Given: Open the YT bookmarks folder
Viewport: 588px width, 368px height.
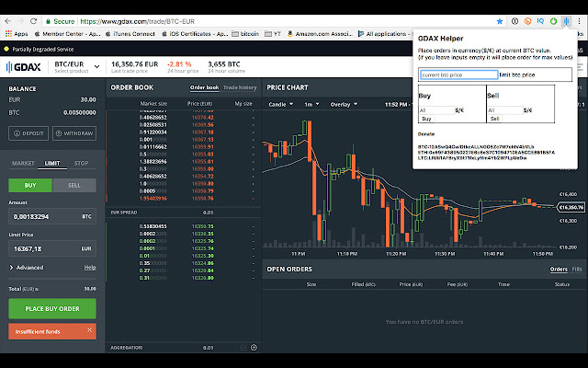Looking at the screenshot, I should pyautogui.click(x=273, y=34).
